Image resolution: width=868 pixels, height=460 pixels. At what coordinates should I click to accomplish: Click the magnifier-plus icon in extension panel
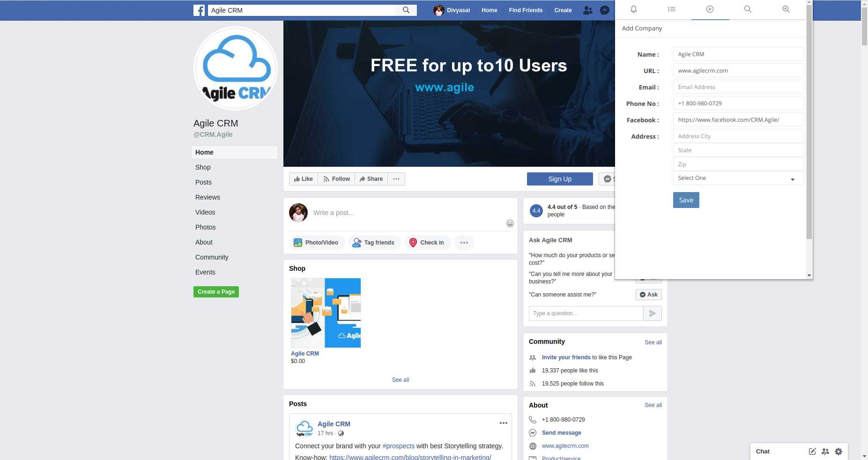[786, 9]
